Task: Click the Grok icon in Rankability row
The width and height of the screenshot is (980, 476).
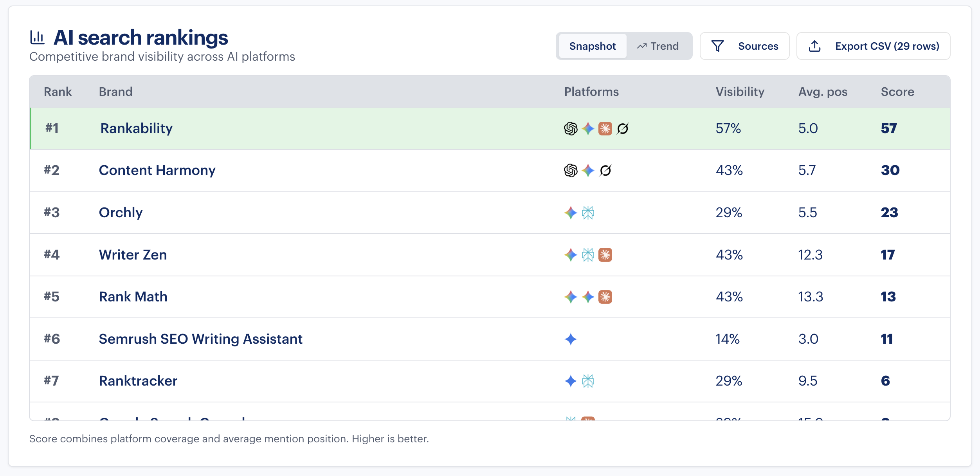Action: pyautogui.click(x=622, y=128)
